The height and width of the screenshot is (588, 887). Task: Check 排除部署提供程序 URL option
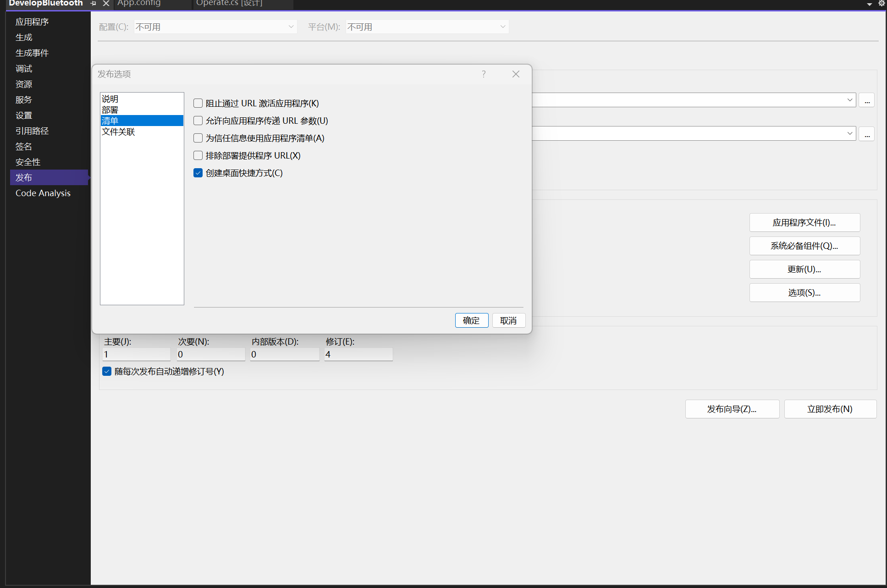198,155
